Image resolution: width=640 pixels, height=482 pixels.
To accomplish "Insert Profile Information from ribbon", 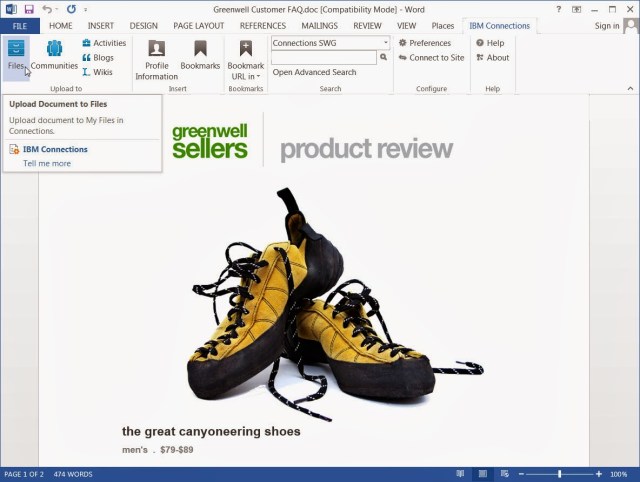I will [156, 60].
